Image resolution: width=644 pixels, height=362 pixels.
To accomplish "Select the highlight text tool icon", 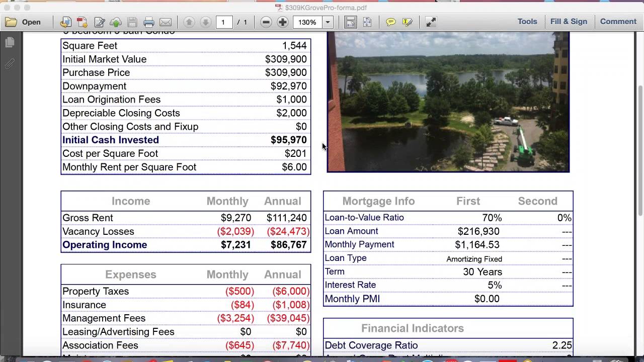I will (408, 22).
